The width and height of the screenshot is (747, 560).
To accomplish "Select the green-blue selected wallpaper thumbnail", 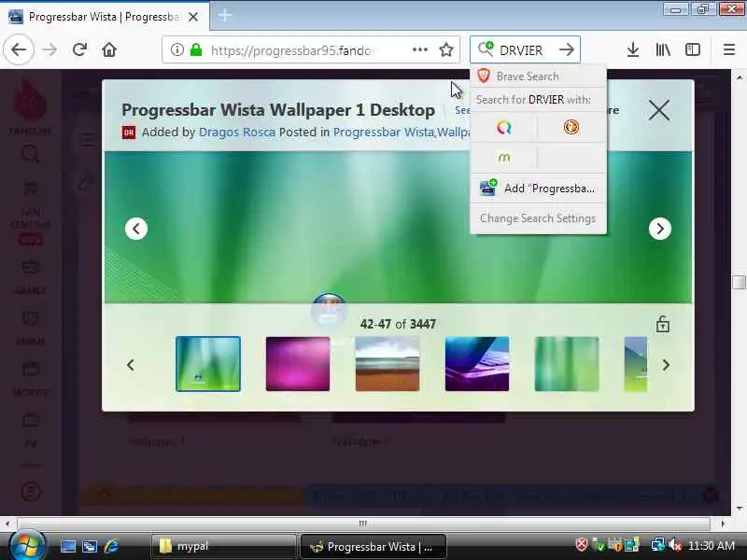I will tap(208, 364).
